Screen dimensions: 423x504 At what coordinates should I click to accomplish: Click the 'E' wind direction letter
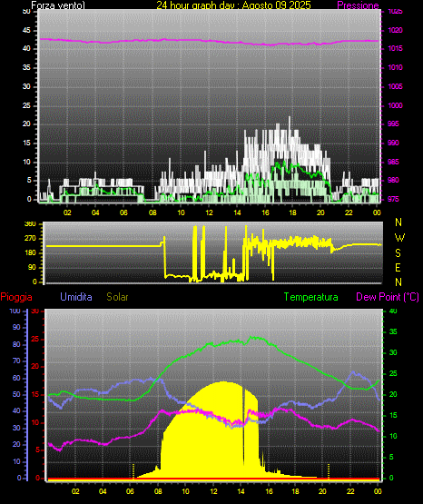pos(398,267)
